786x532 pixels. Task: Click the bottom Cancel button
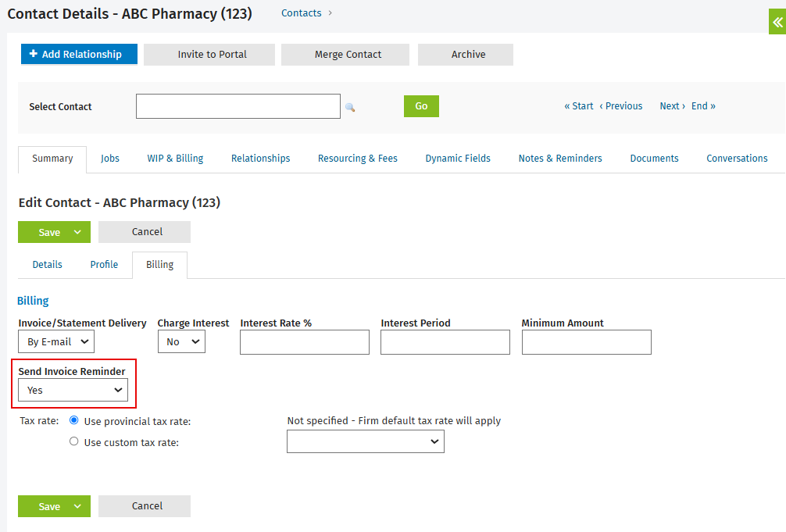click(x=145, y=506)
